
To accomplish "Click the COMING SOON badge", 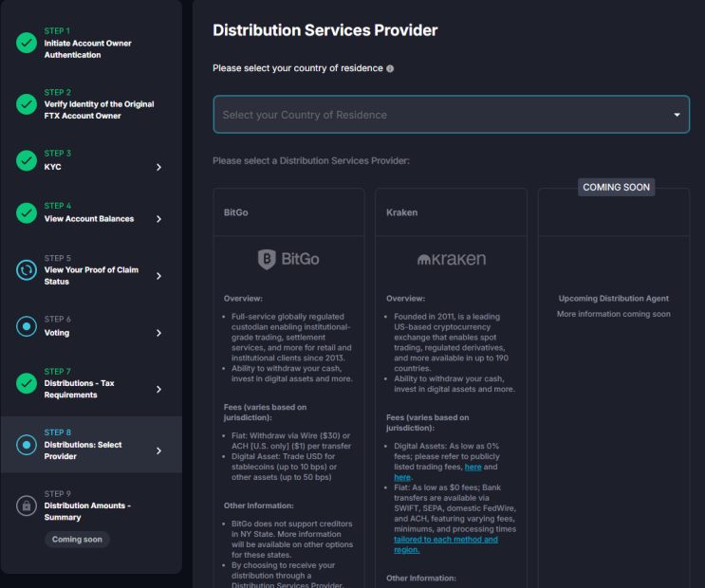I will [x=616, y=188].
